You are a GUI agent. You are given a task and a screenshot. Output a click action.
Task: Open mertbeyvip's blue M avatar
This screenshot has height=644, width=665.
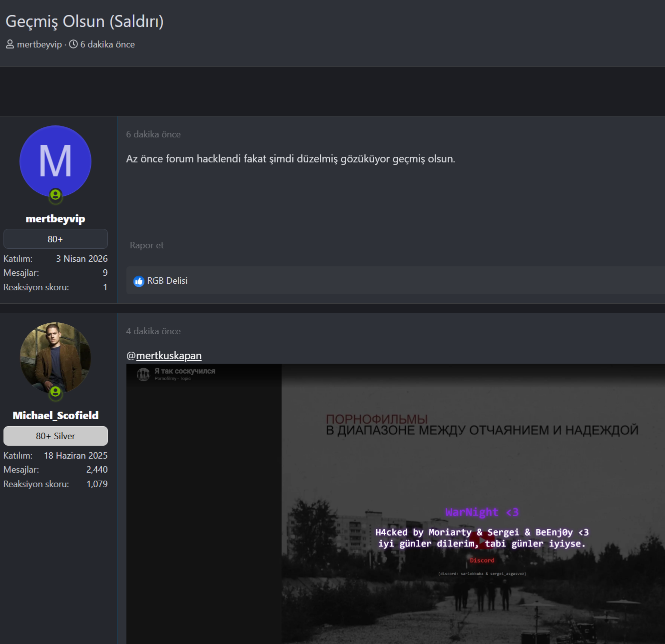[55, 161]
